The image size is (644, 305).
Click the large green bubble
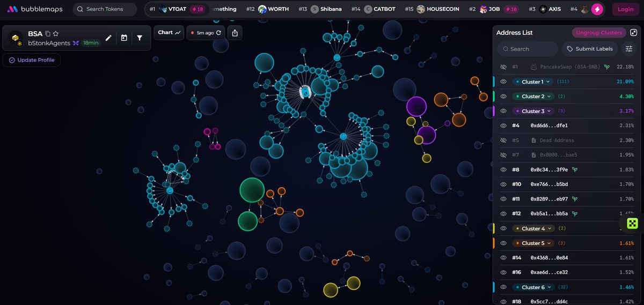pos(252,190)
